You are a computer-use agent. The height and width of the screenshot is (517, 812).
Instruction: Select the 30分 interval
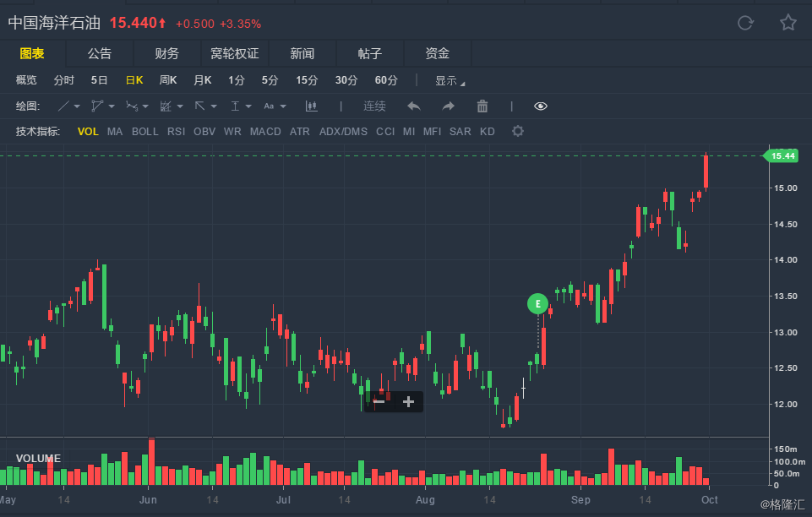(x=346, y=80)
